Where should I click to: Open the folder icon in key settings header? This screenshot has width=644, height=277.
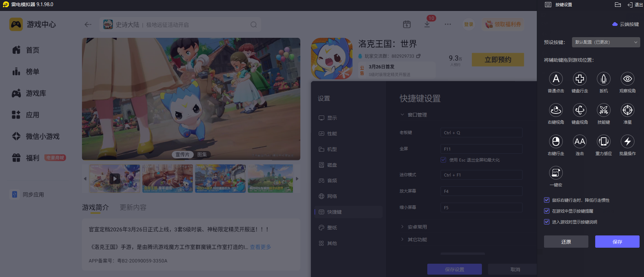click(x=618, y=4)
